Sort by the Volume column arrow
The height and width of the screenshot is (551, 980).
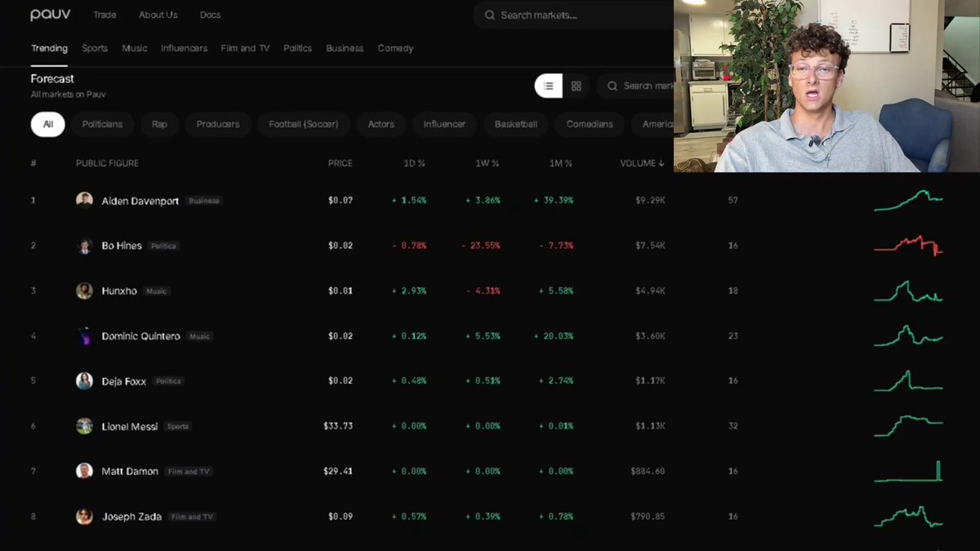661,163
